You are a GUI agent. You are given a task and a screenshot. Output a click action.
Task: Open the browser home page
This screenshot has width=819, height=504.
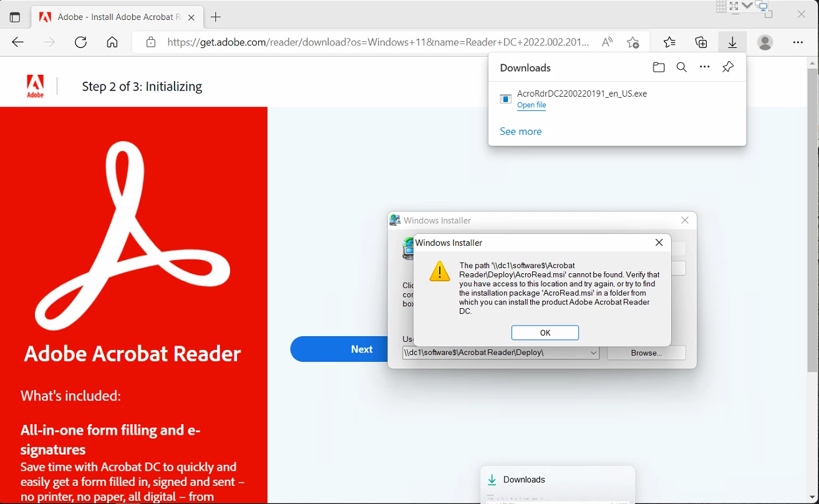[x=112, y=42]
